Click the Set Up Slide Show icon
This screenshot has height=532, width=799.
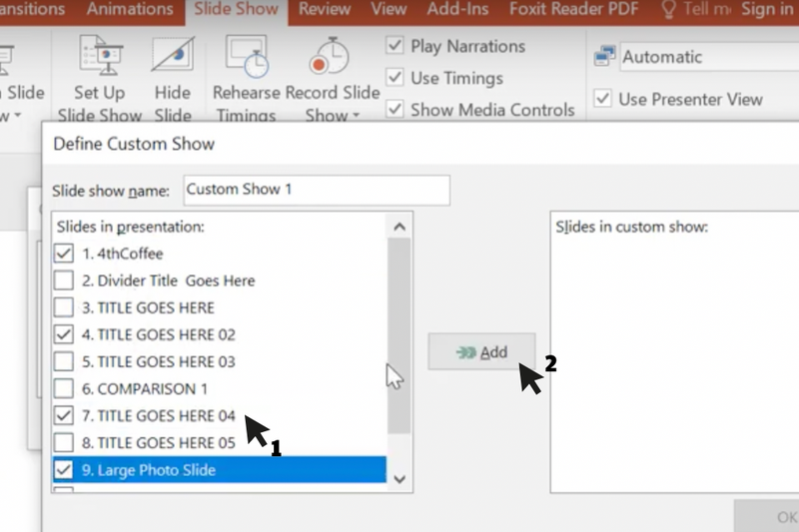[99, 58]
